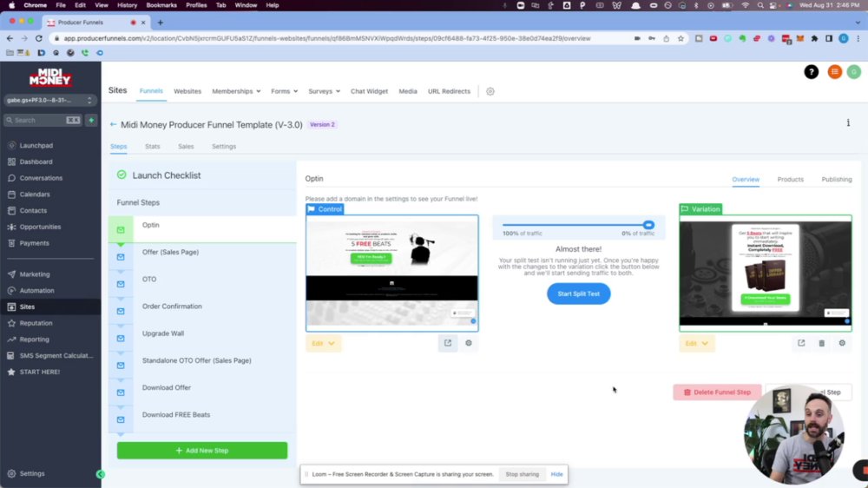Open the funnel Sales tab

point(186,147)
